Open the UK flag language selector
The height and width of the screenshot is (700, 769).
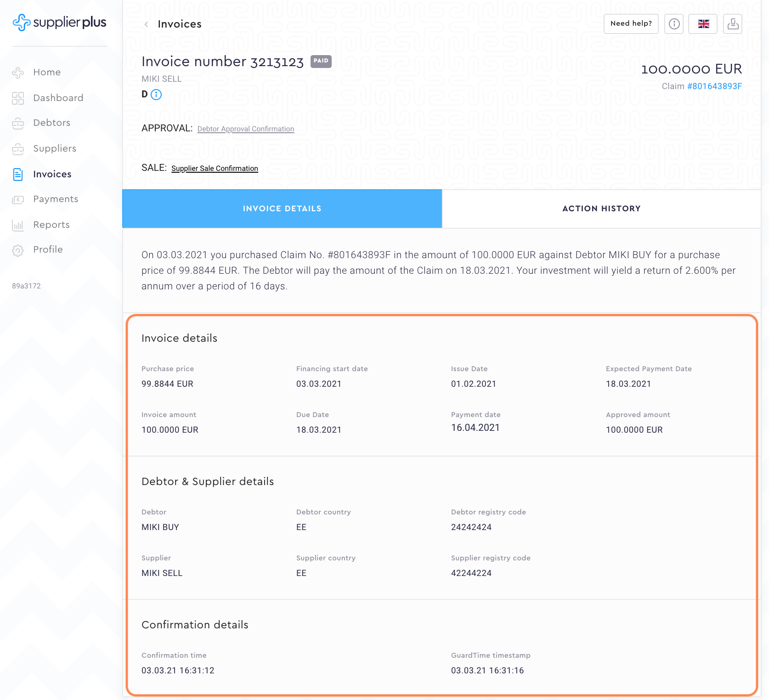[703, 24]
